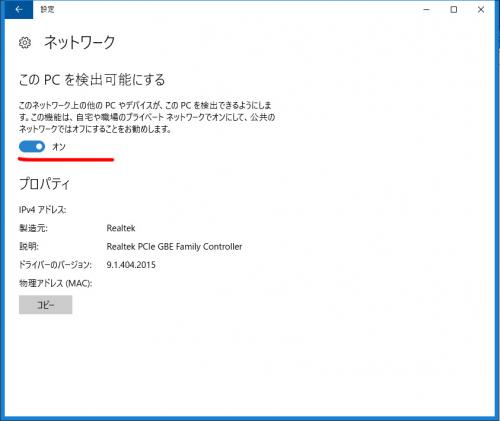500x421 pixels.
Task: Click Realtek PCIe GBE Family Controller text
Action: point(174,247)
